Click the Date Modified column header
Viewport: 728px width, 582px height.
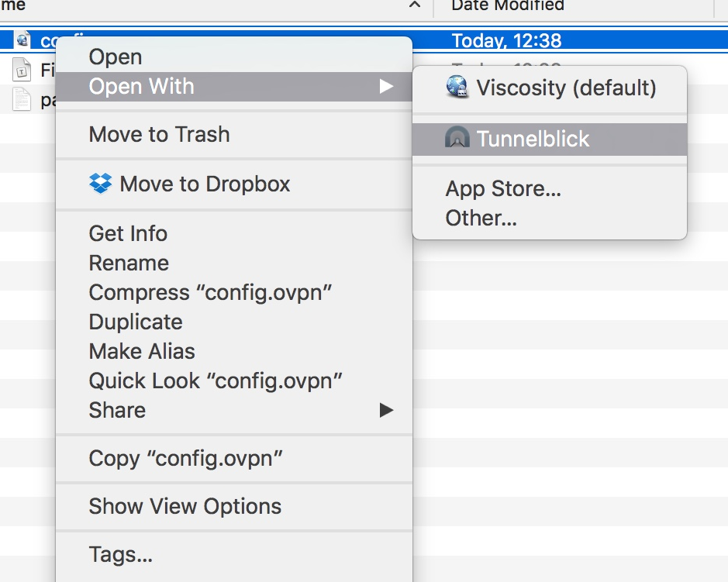tap(508, 6)
